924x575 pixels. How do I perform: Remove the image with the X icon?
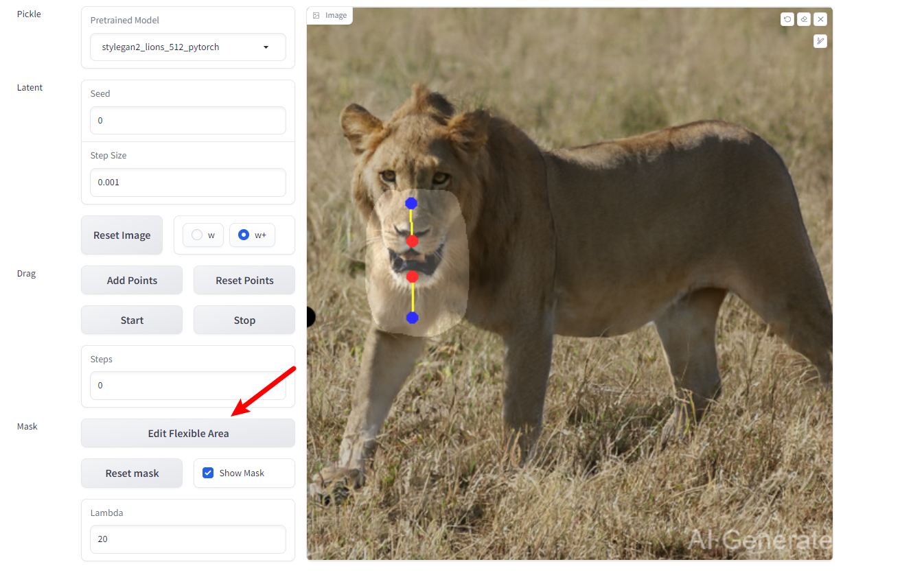(820, 19)
